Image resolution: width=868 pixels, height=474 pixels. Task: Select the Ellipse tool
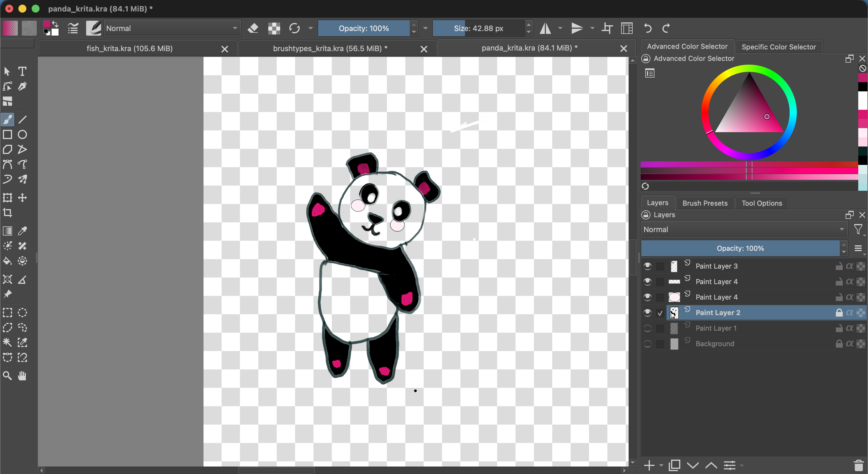[x=22, y=134]
